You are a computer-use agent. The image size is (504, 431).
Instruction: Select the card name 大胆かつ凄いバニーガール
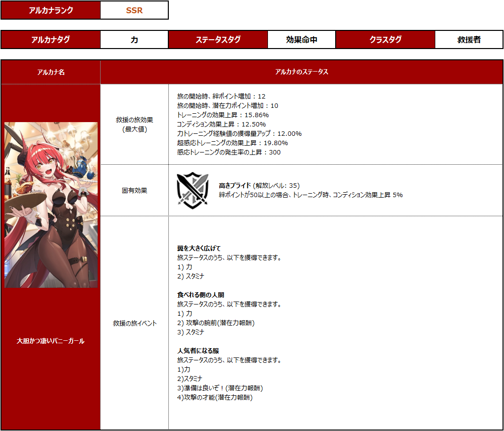click(51, 341)
